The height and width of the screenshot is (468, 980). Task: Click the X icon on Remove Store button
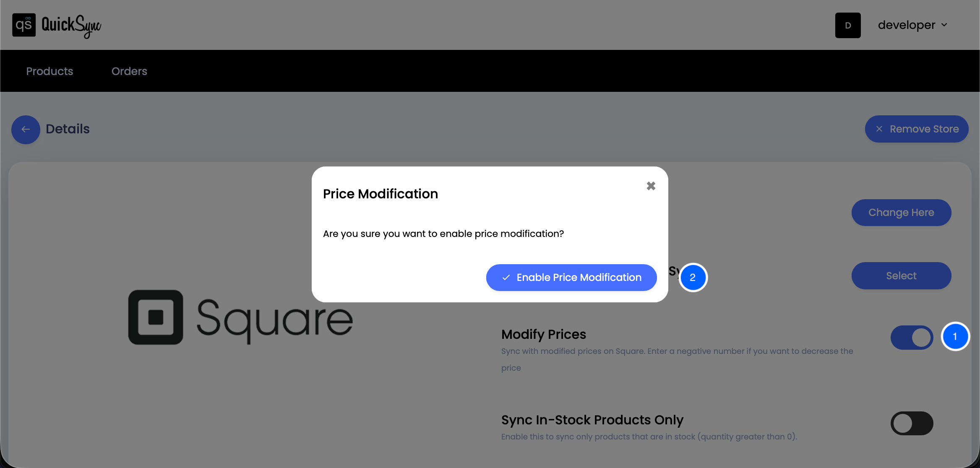[880, 129]
